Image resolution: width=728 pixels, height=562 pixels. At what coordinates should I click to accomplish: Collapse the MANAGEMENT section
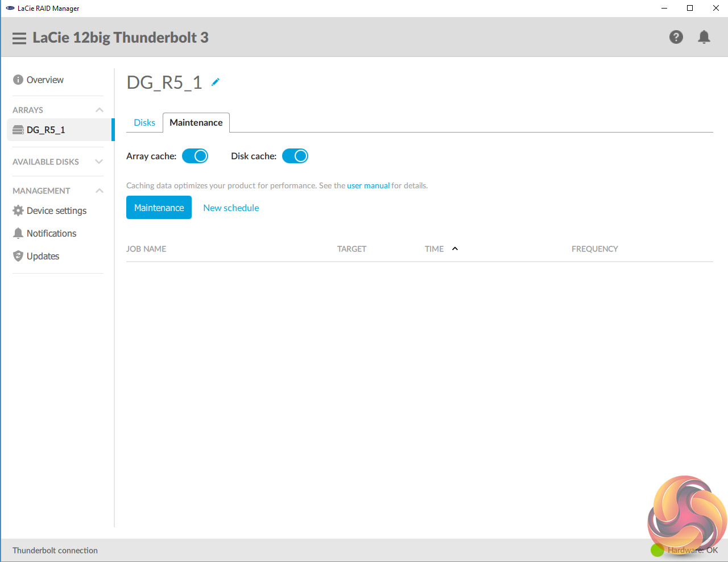[100, 191]
